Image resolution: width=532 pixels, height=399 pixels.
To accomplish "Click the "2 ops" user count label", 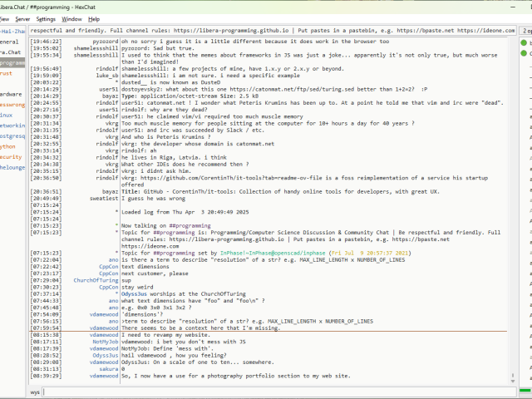I will tap(525, 30).
